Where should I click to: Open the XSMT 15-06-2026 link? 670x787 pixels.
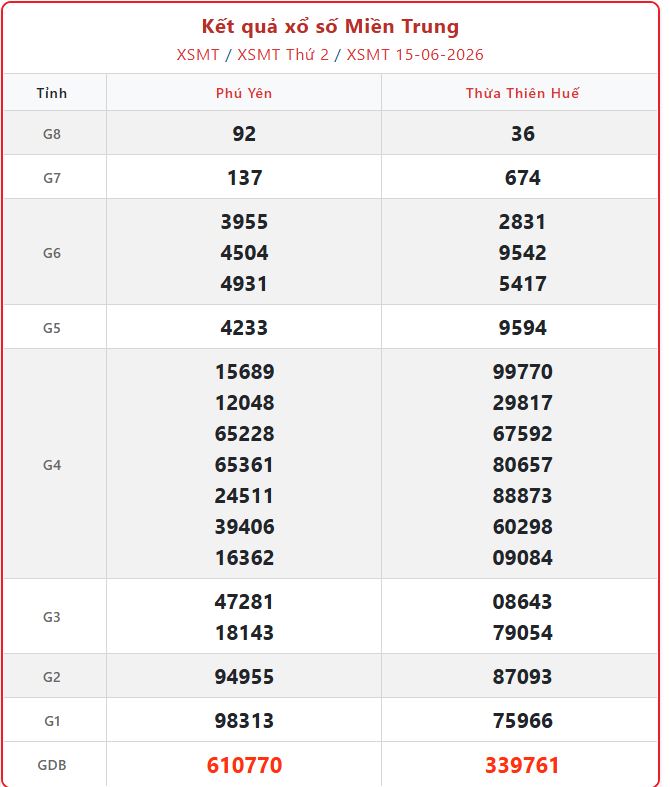[x=415, y=55]
